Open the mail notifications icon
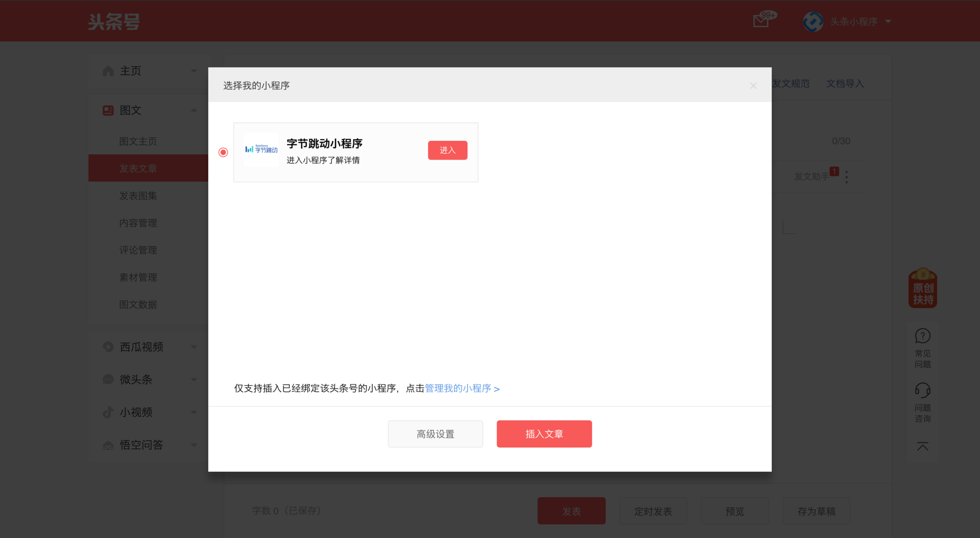The height and width of the screenshot is (538, 980). click(761, 21)
